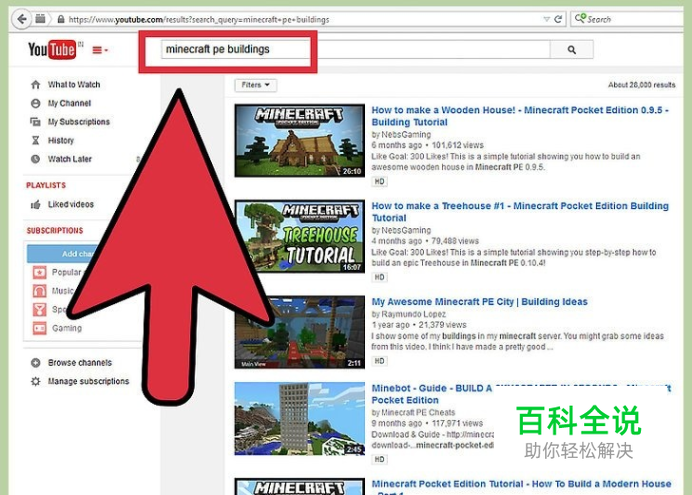Open the NebsGaming channel under Treehouse video

point(406,230)
